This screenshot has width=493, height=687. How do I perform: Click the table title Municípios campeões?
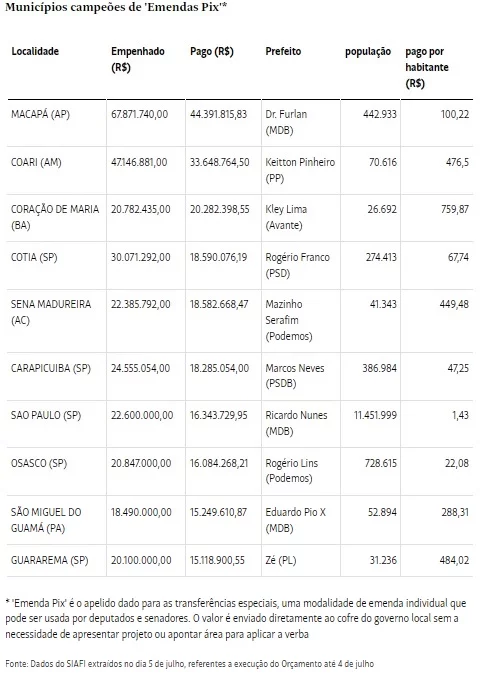(x=116, y=7)
